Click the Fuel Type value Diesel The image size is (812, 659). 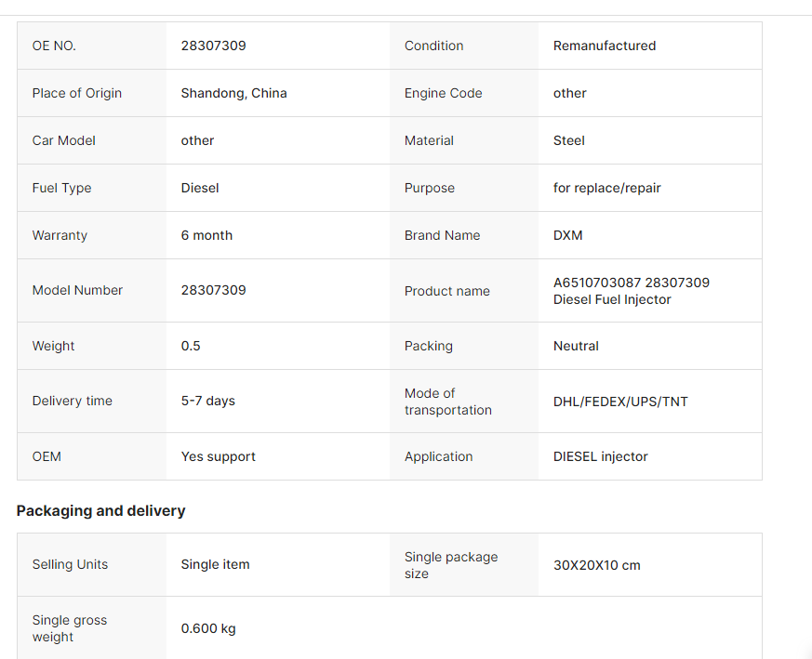200,188
